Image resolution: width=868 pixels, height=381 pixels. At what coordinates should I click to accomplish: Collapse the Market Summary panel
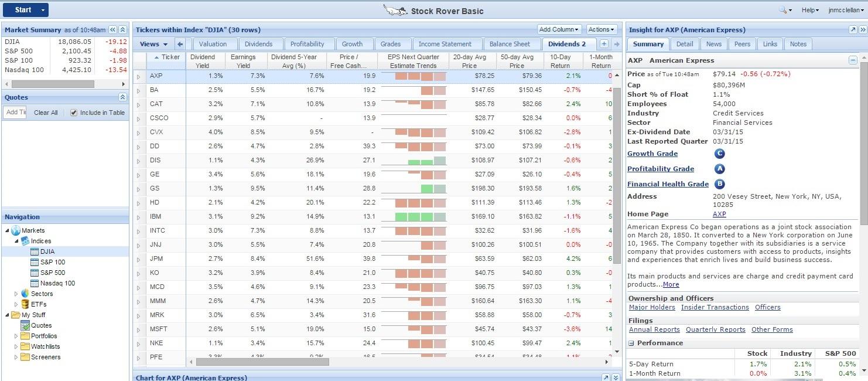pos(122,30)
